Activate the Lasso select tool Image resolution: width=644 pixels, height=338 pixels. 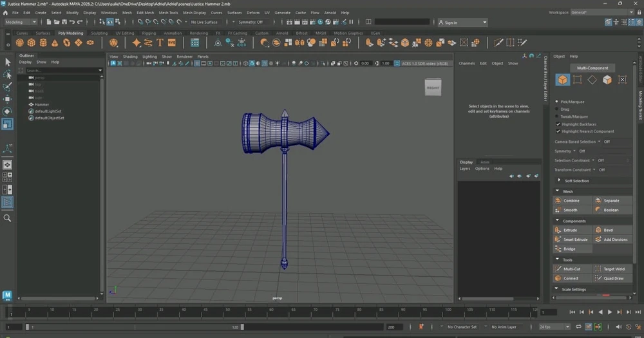click(8, 74)
